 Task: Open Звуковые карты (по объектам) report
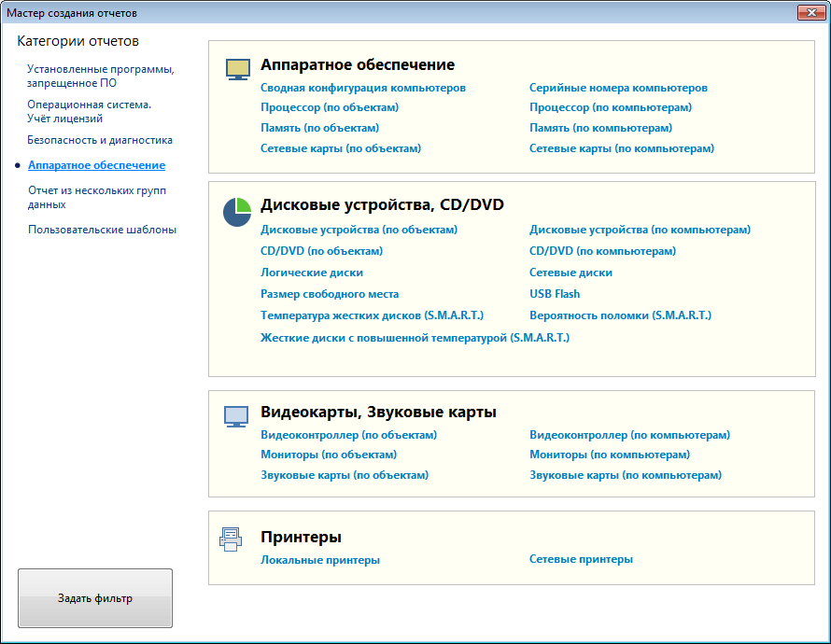[x=345, y=476]
